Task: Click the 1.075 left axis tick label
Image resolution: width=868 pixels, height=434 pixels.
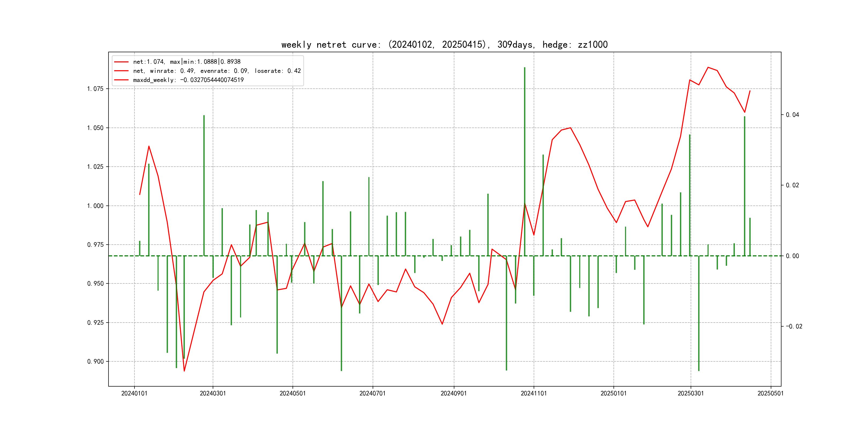Action: [x=95, y=89]
